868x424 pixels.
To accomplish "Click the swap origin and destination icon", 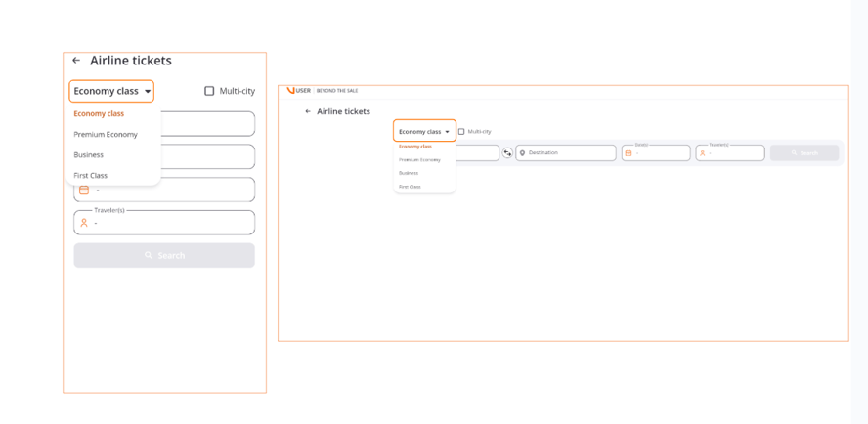I will tap(507, 153).
